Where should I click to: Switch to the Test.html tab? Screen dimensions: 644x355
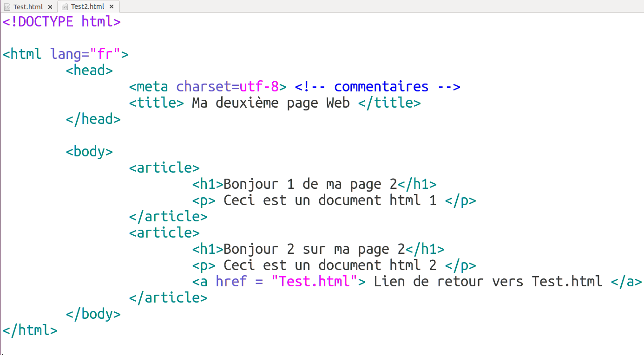click(28, 6)
